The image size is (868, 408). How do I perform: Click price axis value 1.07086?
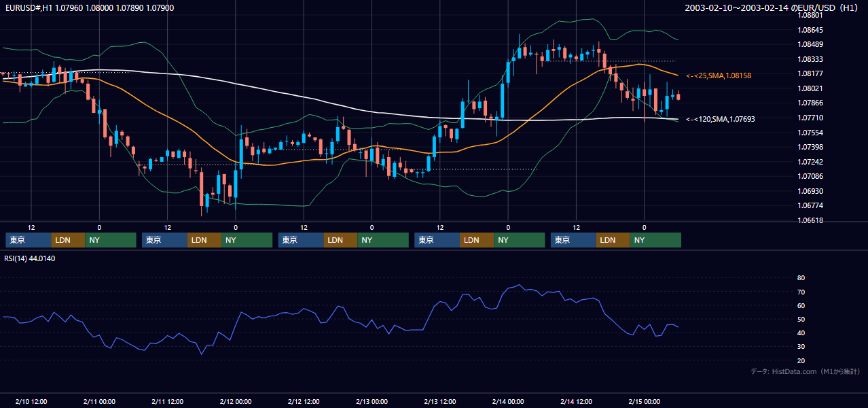point(811,176)
